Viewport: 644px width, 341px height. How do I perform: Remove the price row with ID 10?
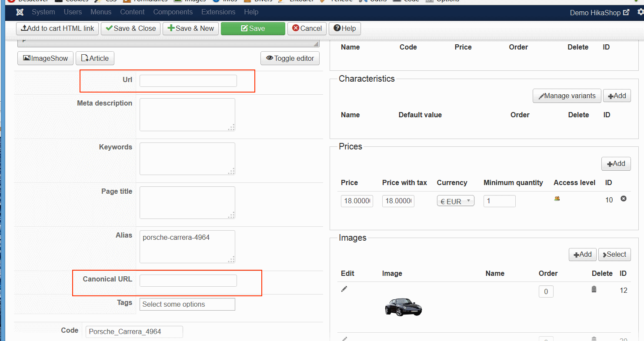pos(624,199)
